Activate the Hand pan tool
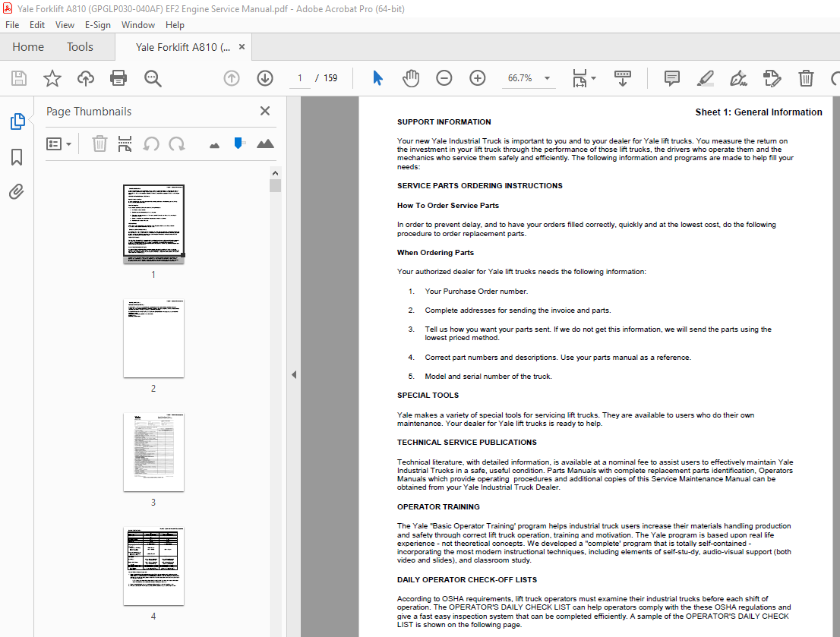This screenshot has width=840, height=637. click(x=411, y=78)
